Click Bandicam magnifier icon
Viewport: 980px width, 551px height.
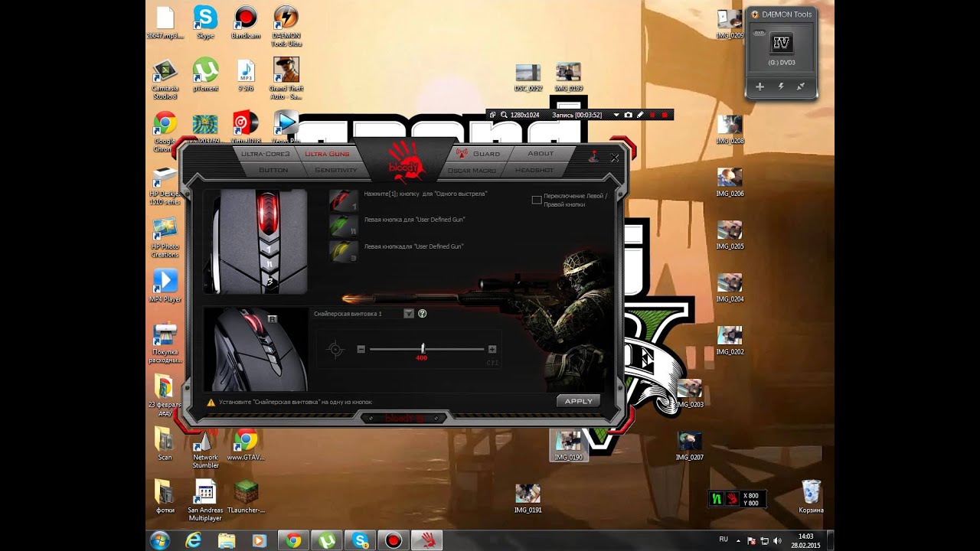[504, 115]
